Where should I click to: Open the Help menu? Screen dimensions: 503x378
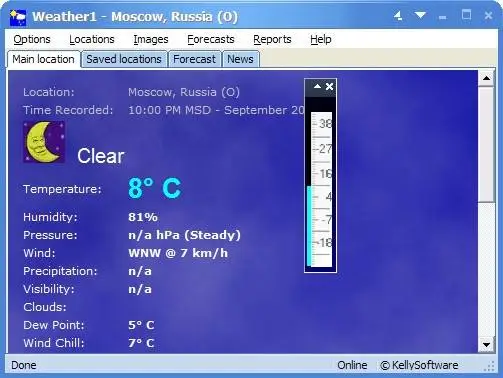click(x=321, y=39)
